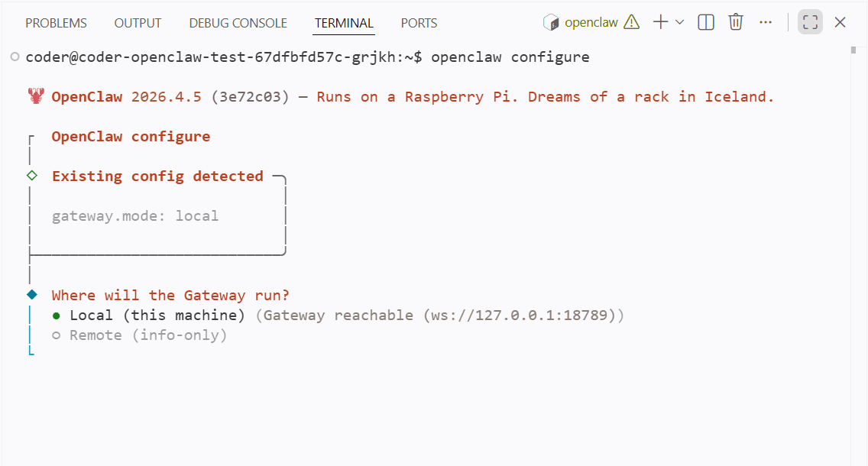Click the OpenClaw 2026.4.5 version text
Screen dimensions: 868x466
(126, 97)
